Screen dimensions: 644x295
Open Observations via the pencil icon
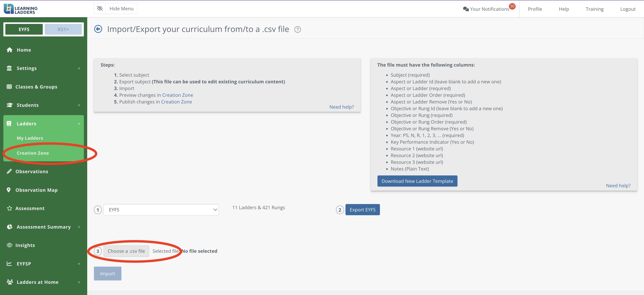tap(9, 171)
